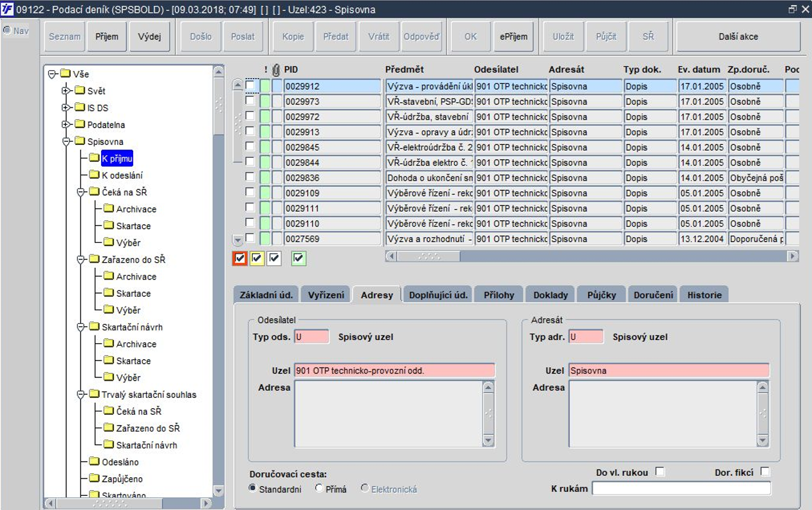Switch to the Základní úd. tab

point(266,295)
